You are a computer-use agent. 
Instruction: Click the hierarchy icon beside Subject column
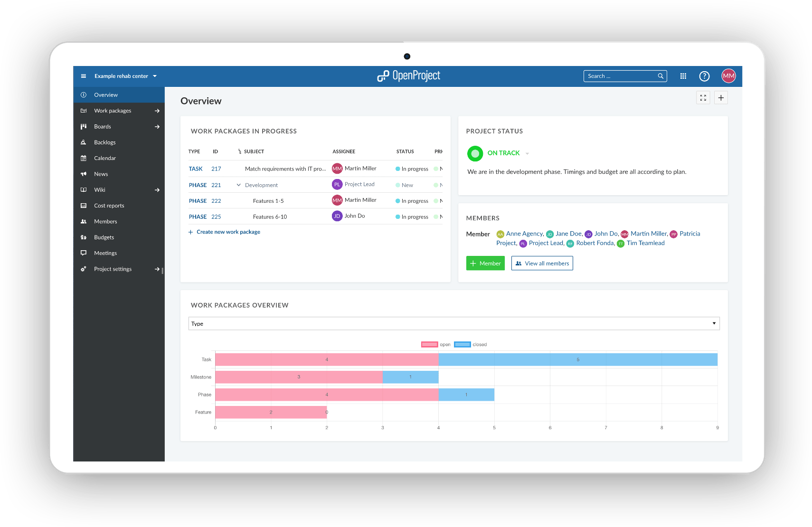click(239, 151)
